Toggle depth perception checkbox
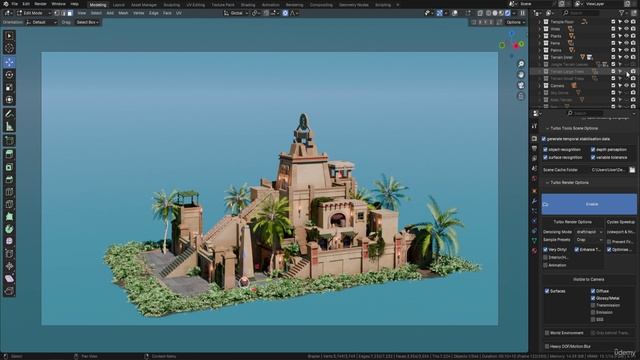 click(x=593, y=150)
